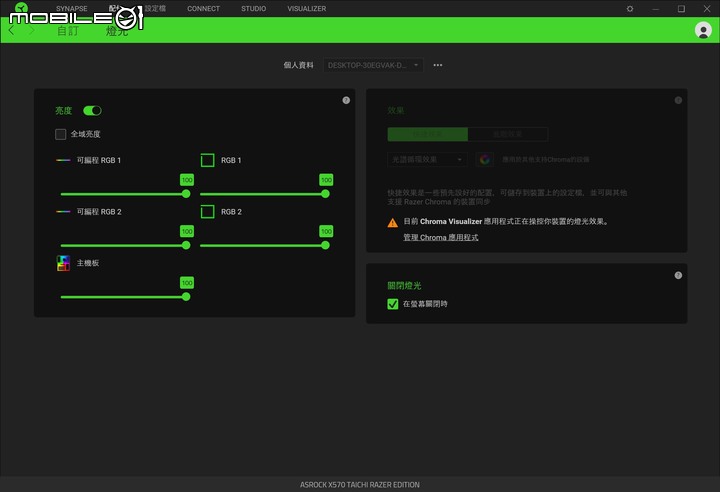Open the 光譜循環效果 effect dropdown
The width and height of the screenshot is (720, 492).
point(427,159)
